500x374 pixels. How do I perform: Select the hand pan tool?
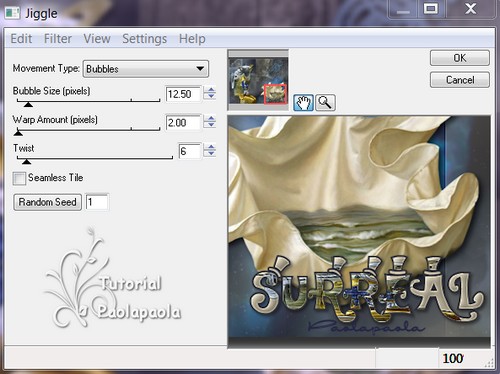click(303, 102)
